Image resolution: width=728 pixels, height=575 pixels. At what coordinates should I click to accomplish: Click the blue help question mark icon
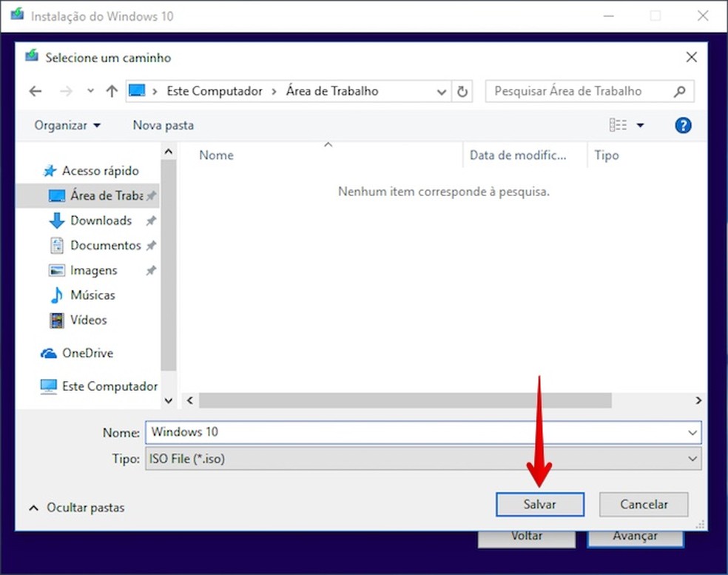[682, 124]
